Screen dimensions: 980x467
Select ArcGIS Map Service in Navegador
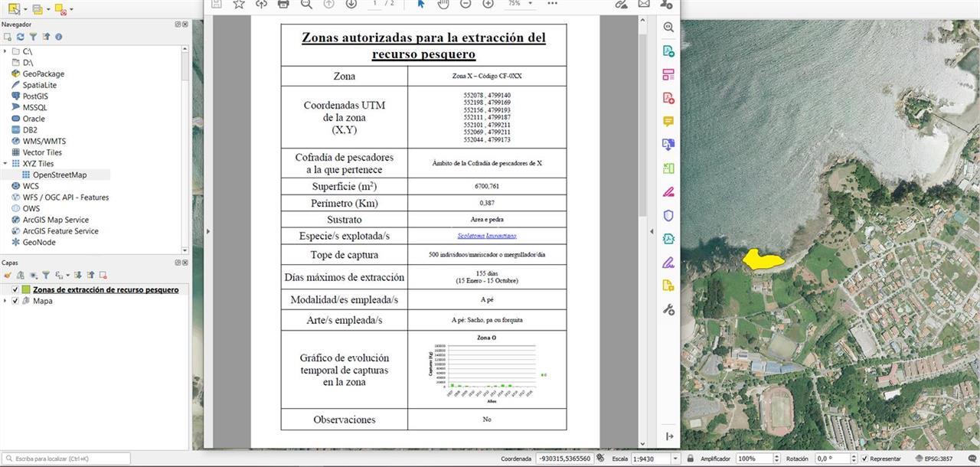coord(50,220)
